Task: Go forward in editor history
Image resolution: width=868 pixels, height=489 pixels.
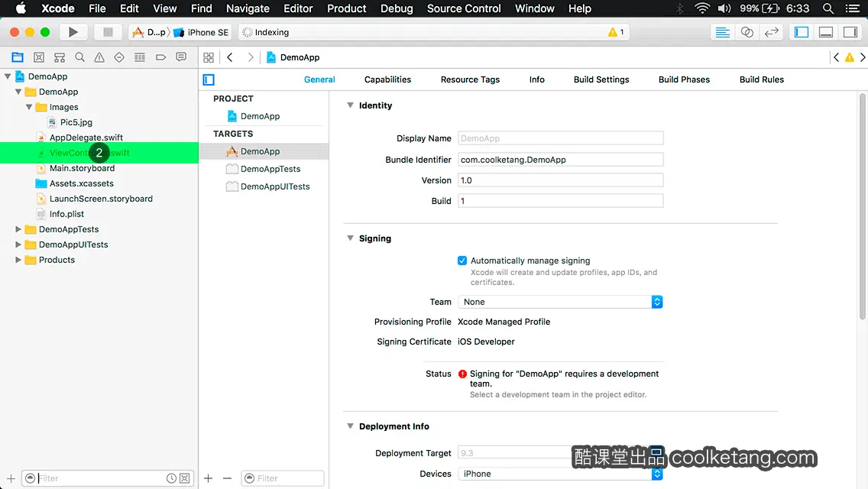Action: pyautogui.click(x=250, y=57)
